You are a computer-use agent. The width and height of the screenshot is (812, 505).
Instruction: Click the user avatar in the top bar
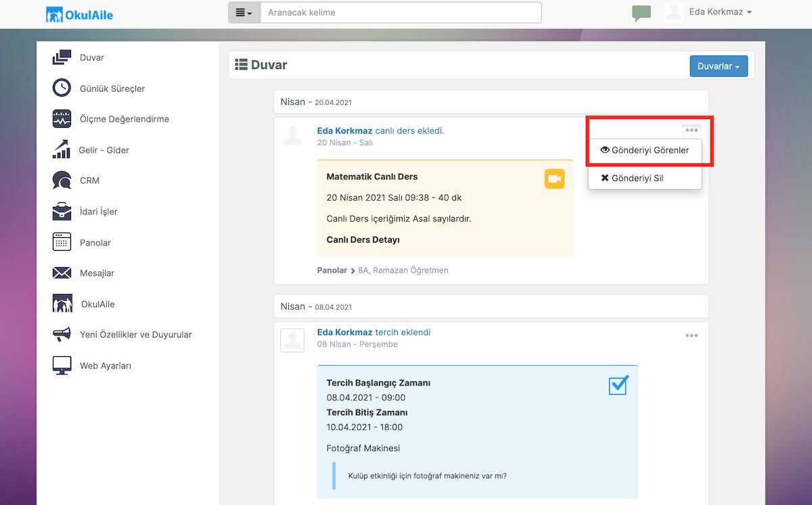[x=673, y=12]
